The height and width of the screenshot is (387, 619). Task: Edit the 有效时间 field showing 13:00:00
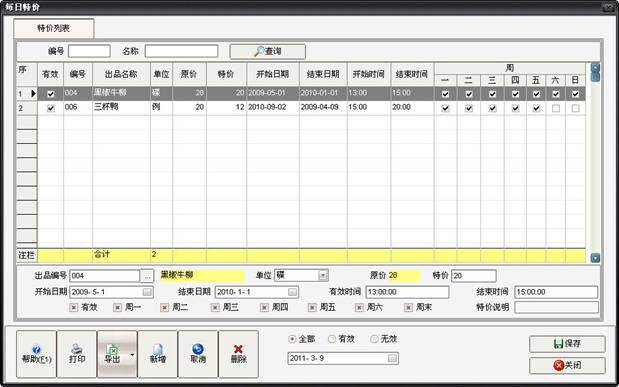[x=407, y=292]
